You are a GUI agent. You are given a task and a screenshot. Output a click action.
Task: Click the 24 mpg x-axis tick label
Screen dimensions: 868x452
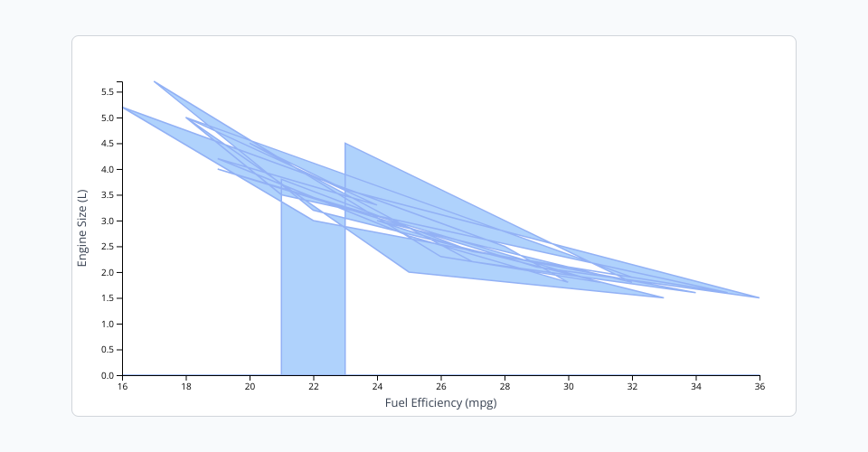377,387
